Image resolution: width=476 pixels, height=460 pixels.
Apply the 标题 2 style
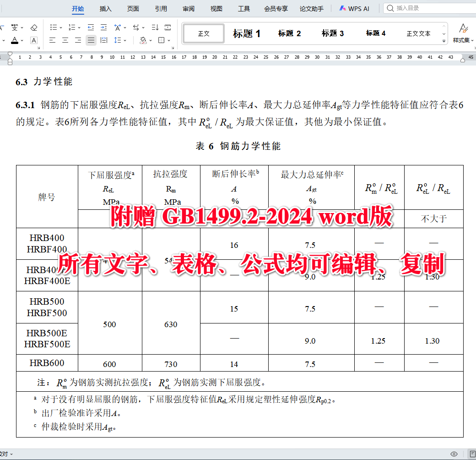click(289, 33)
